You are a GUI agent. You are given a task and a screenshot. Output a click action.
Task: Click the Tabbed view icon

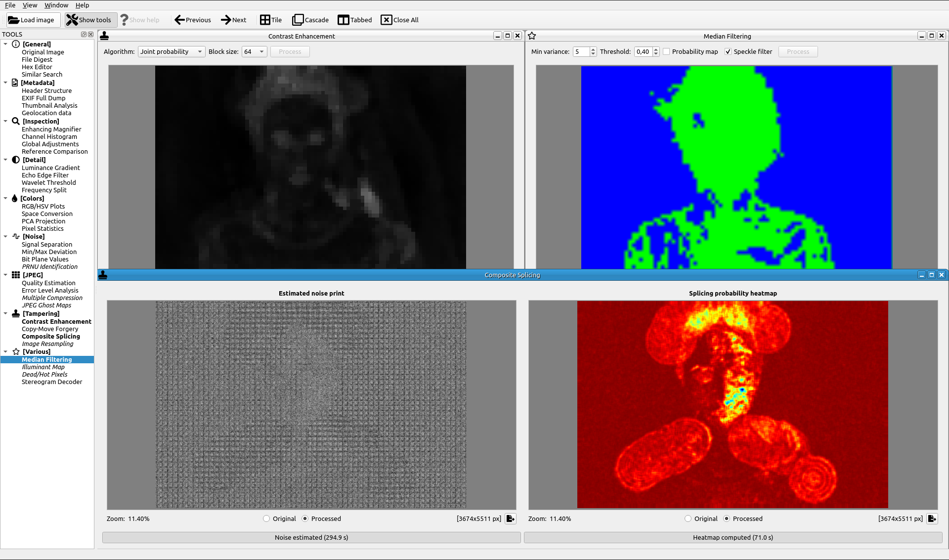343,20
